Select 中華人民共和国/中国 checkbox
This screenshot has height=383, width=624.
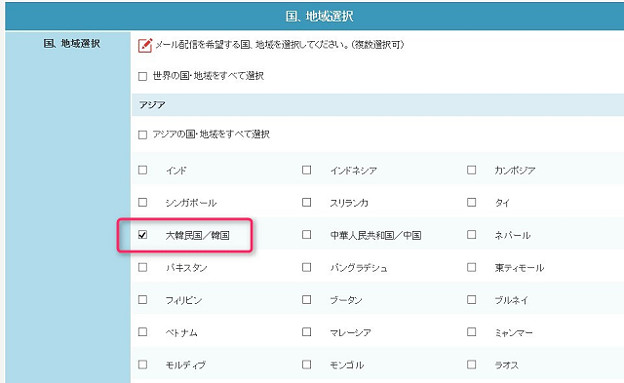[x=306, y=234]
